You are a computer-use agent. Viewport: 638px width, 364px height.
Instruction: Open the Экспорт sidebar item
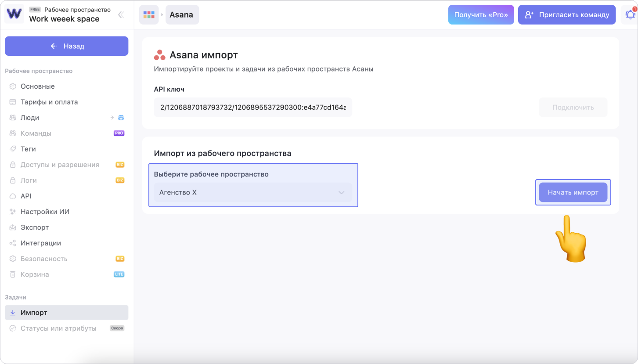click(34, 227)
